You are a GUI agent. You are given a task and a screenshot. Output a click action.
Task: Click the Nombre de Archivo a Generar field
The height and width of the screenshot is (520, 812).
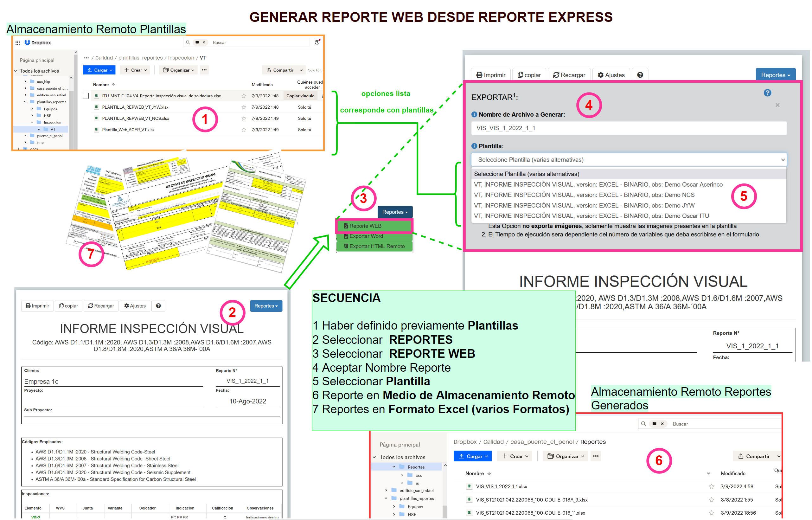point(629,128)
